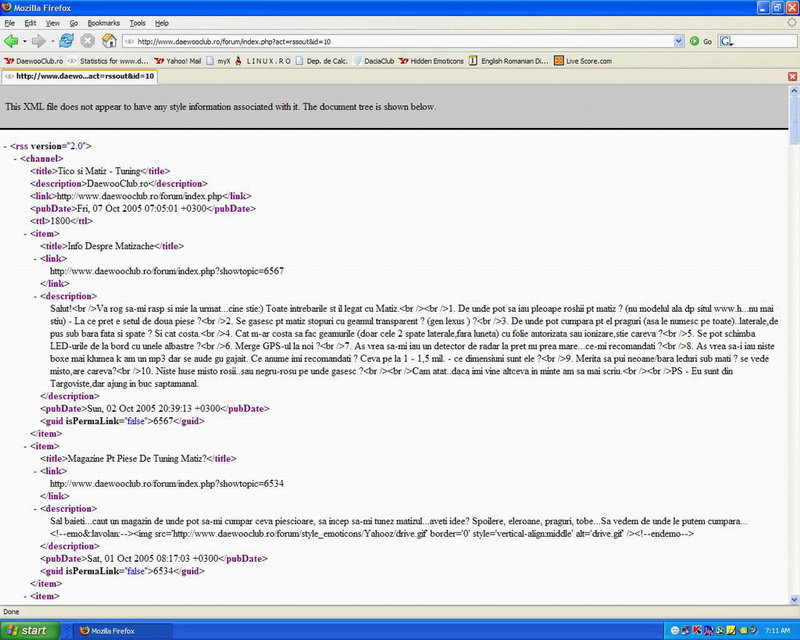
Task: Open the Edit menu
Action: tap(31, 23)
